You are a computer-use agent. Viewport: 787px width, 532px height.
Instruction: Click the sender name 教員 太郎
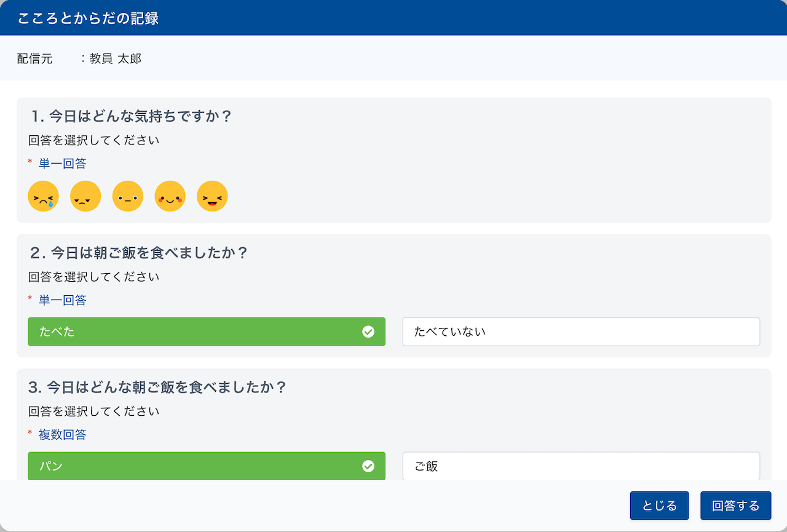coord(116,59)
